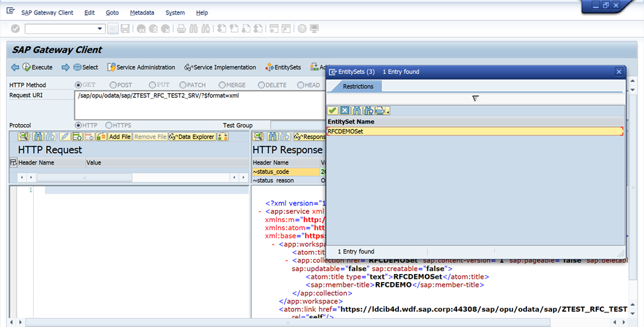Click the Help question mark icon

coord(302,28)
